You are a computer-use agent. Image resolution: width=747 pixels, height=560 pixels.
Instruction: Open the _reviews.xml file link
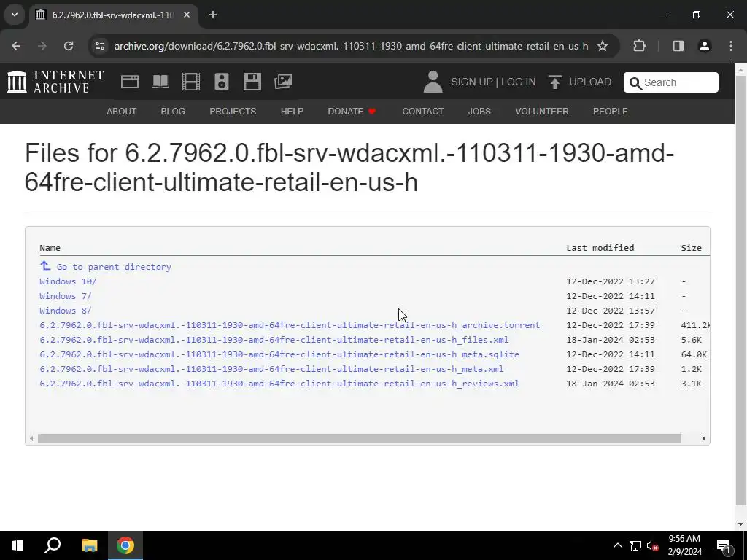click(x=279, y=384)
